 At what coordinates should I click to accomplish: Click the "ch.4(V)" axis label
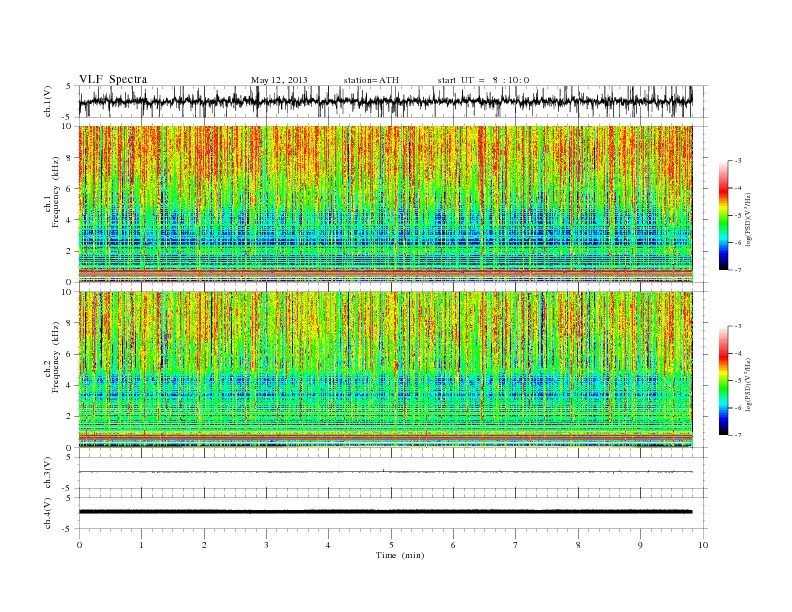[x=48, y=513]
